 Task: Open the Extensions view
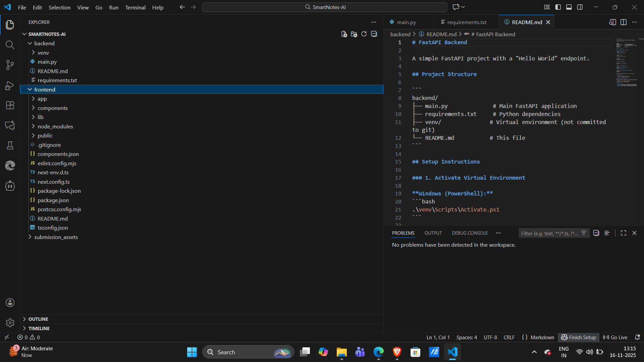[10, 105]
